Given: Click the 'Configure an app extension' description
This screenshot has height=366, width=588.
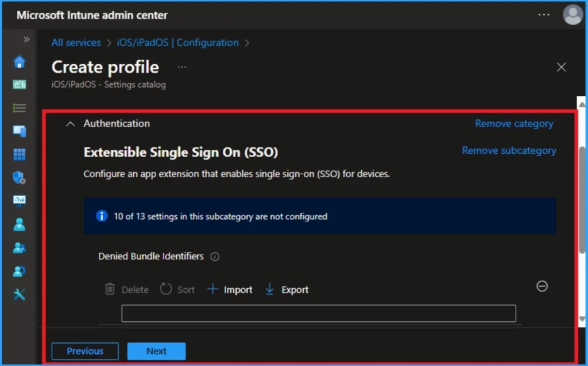Looking at the screenshot, I should tap(237, 174).
